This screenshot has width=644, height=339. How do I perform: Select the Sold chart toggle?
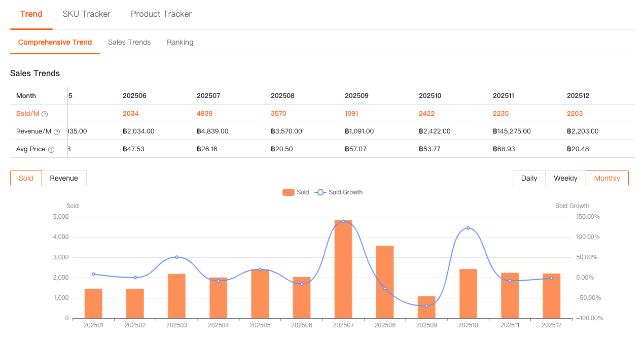click(26, 178)
